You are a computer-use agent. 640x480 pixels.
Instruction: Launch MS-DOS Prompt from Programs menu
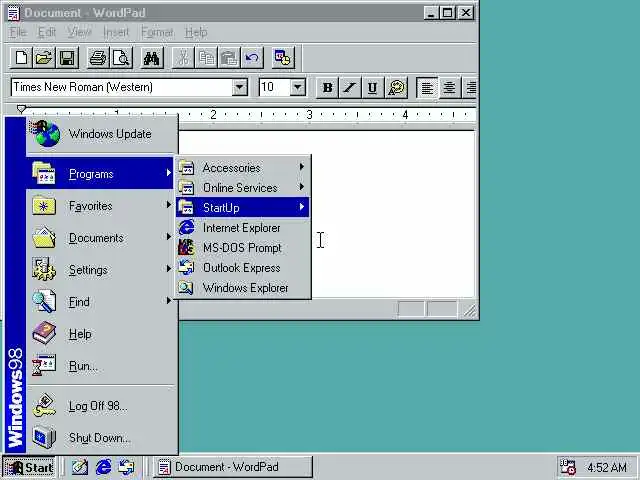pos(242,247)
